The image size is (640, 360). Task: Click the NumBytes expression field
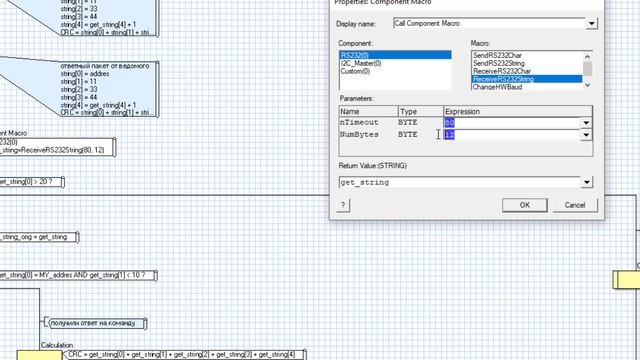click(x=512, y=135)
